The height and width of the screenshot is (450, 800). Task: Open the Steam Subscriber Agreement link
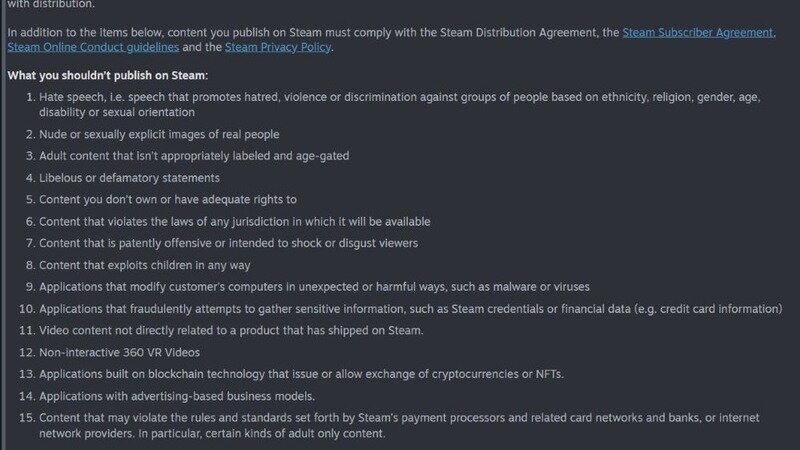click(x=697, y=33)
